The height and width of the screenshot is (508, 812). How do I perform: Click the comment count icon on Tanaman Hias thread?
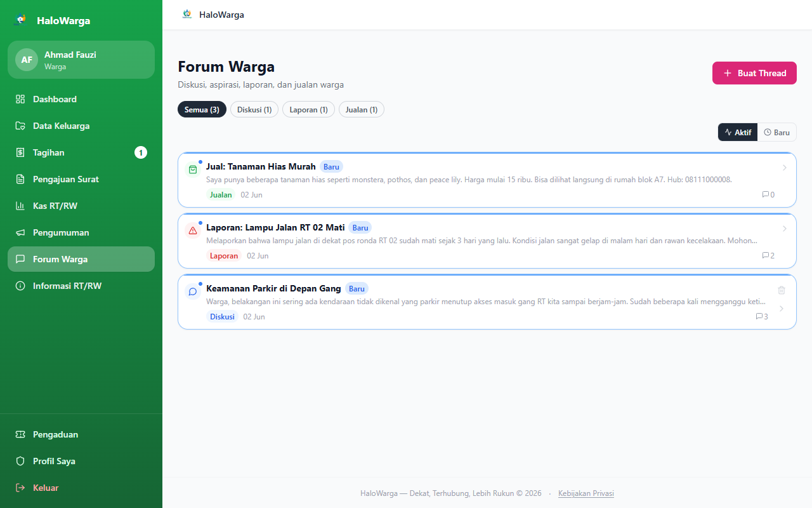coord(765,195)
